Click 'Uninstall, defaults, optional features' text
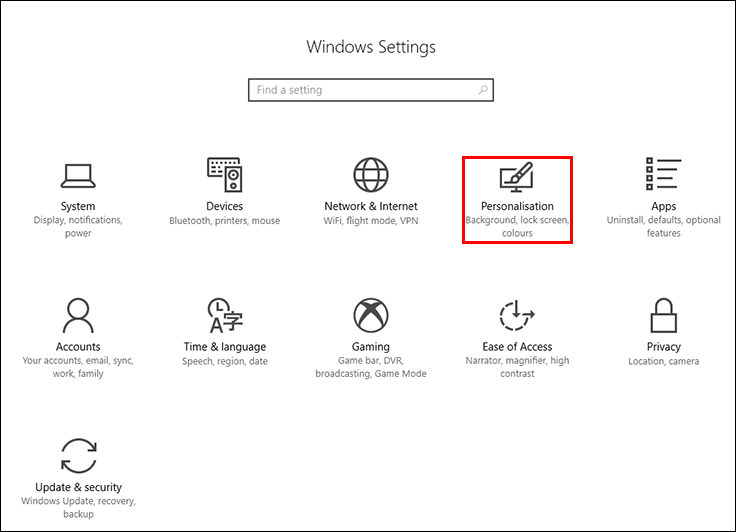 click(x=664, y=226)
